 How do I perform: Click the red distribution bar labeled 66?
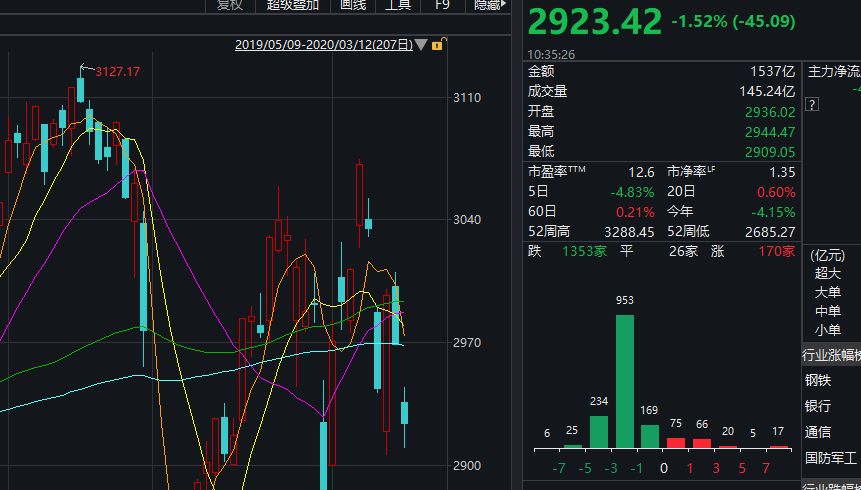702,443
